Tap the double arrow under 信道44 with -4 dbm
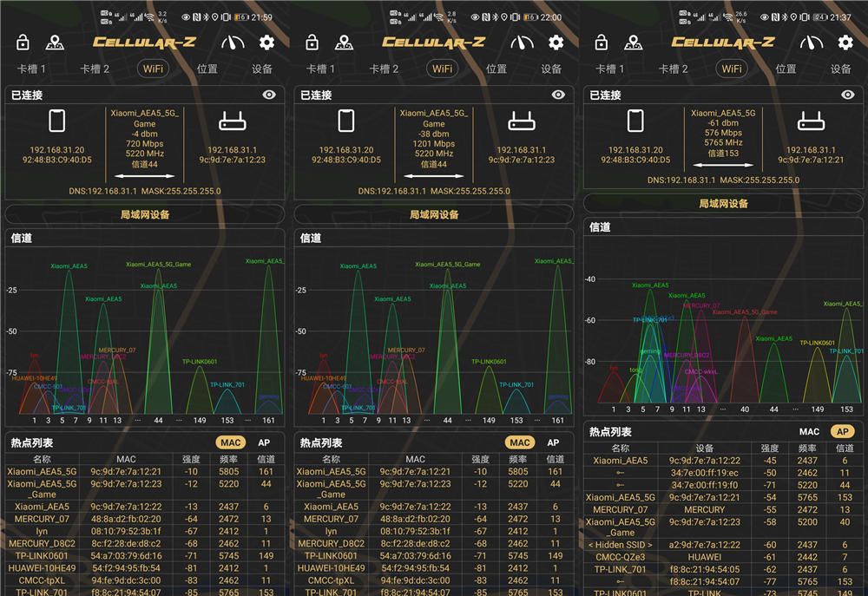 tap(144, 176)
